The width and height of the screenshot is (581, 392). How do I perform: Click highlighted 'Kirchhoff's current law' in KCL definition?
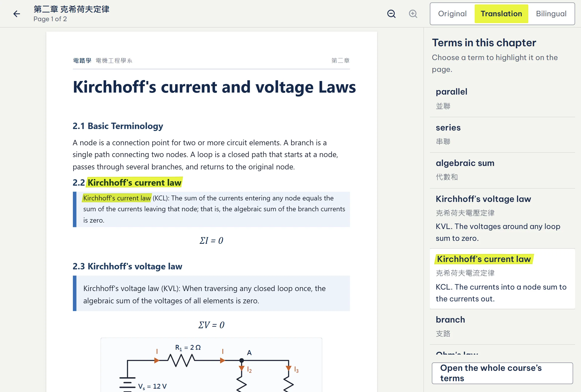(x=117, y=198)
